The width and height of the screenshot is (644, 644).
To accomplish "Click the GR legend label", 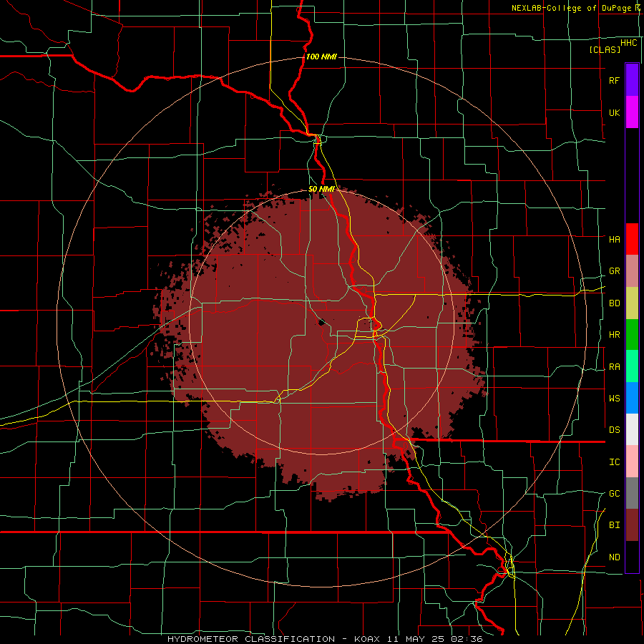I will tap(614, 271).
